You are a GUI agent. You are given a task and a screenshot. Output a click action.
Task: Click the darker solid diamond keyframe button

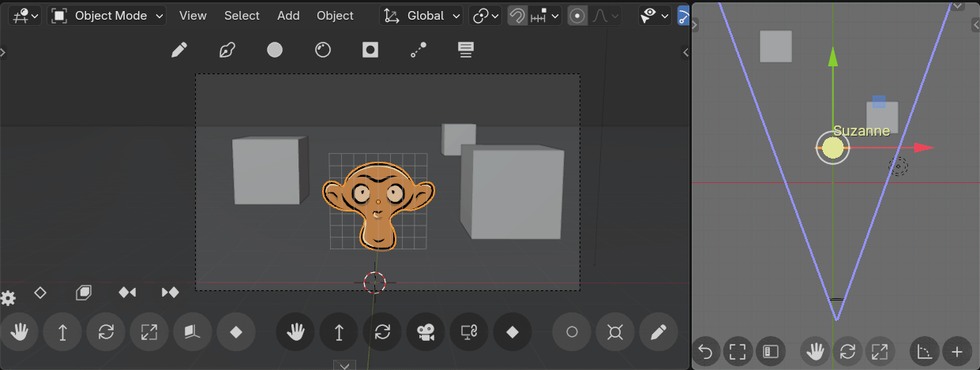click(513, 332)
